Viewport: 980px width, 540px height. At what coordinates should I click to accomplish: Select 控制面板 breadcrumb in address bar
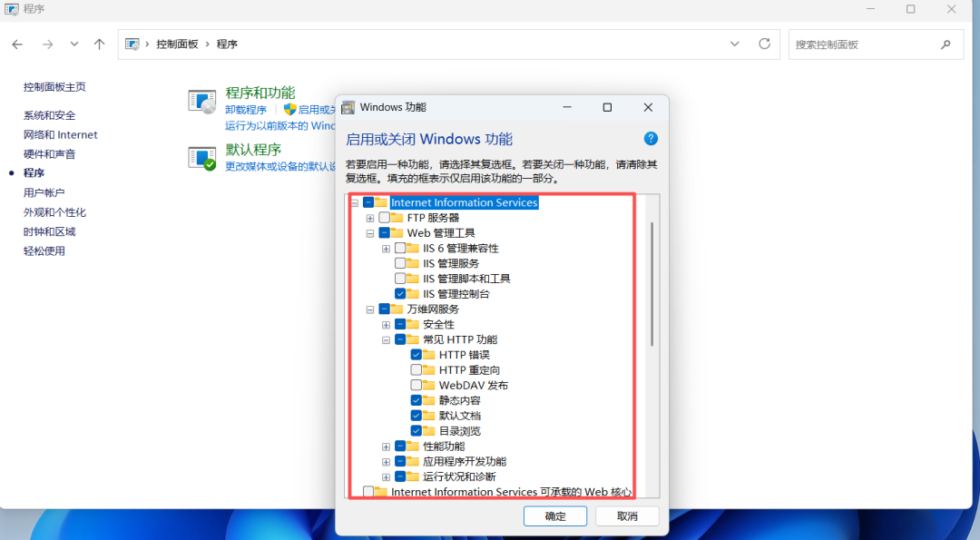pos(177,44)
